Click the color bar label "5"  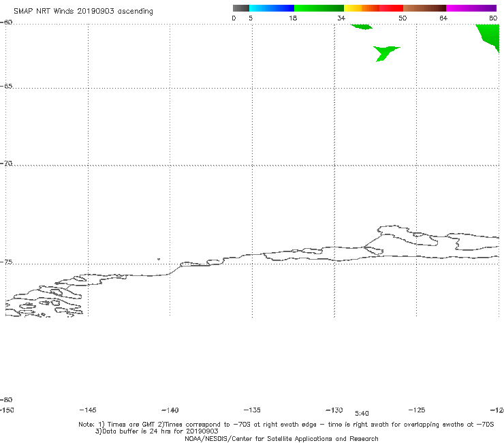(x=251, y=18)
